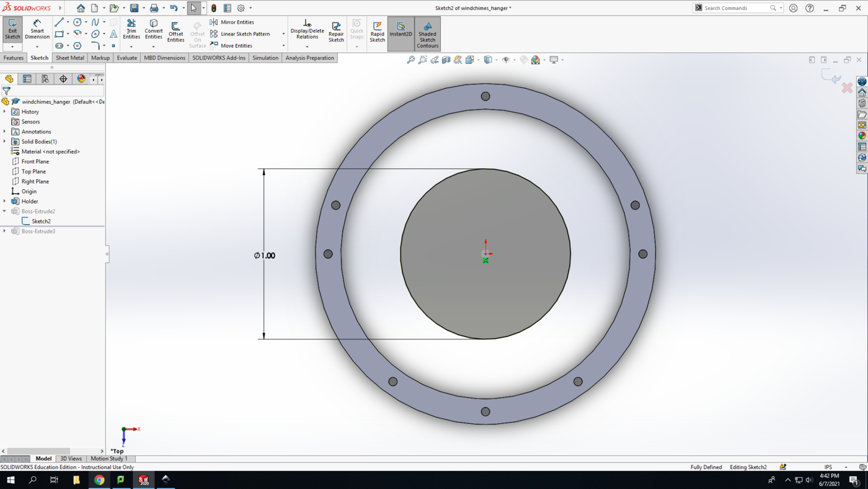Expand the Boss-Extrude3 node
Viewport: 868px width, 489px height.
point(5,231)
